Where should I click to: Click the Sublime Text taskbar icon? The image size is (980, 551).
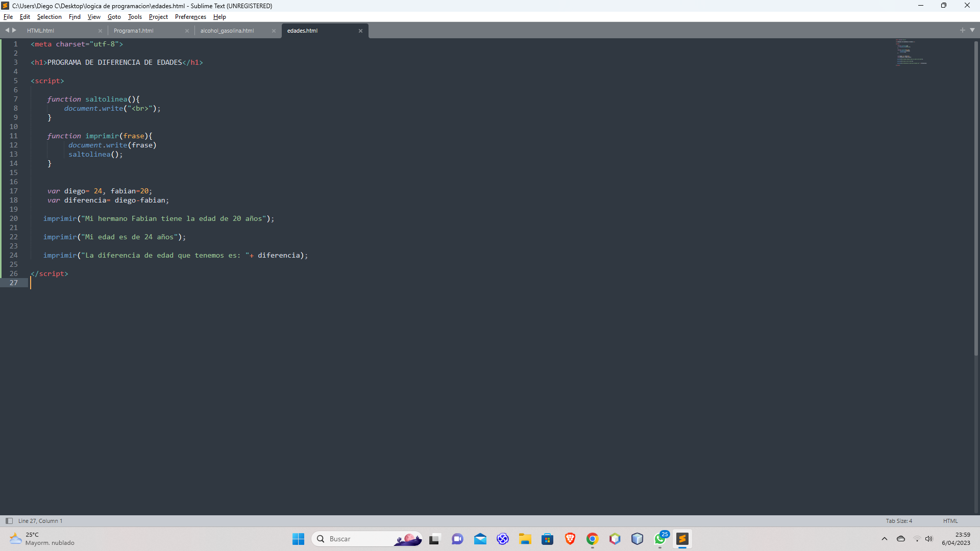(682, 539)
